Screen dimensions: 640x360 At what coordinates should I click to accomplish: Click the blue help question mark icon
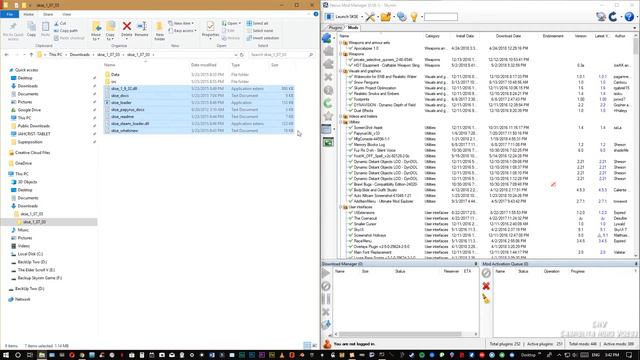tap(629, 17)
